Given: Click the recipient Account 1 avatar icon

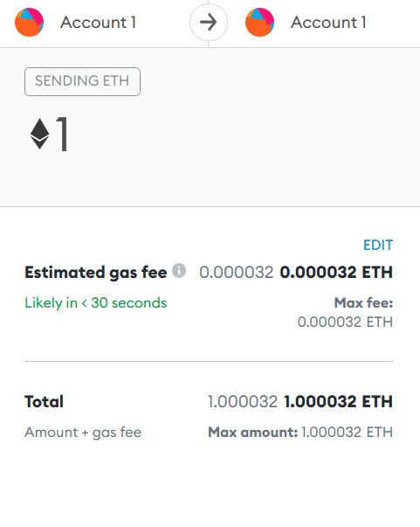Looking at the screenshot, I should 259,22.
